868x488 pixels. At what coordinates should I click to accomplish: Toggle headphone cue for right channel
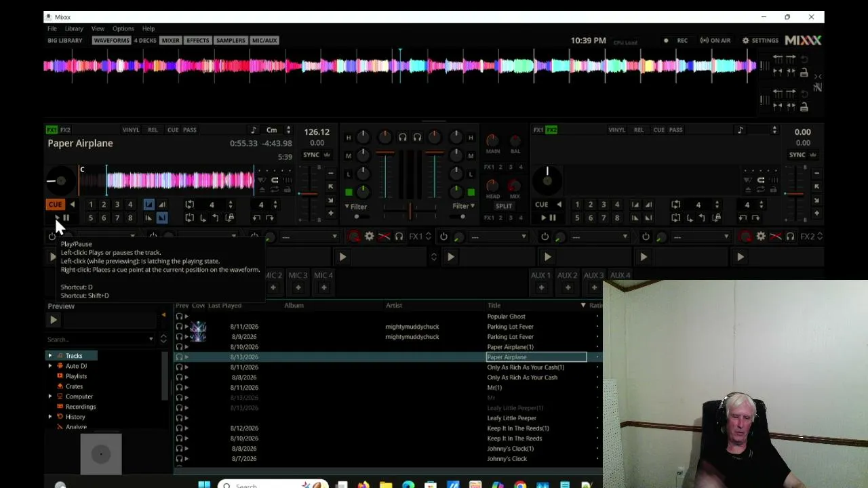coord(417,138)
